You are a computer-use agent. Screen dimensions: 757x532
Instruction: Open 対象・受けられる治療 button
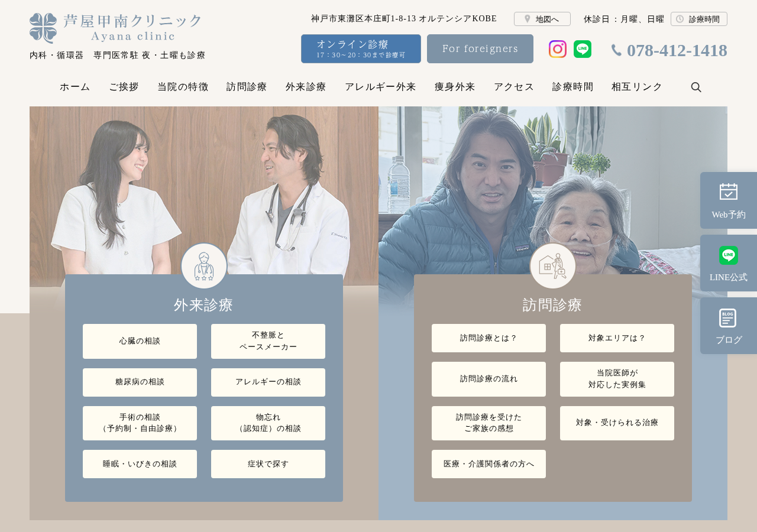click(617, 423)
